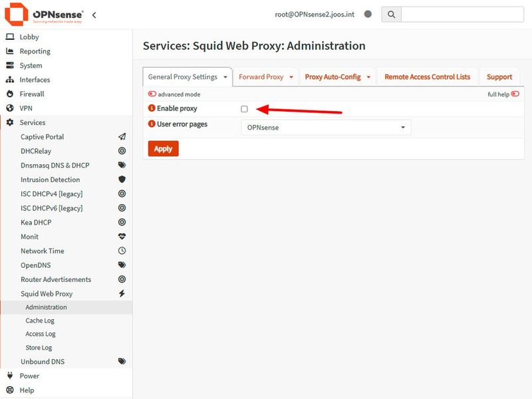The image size is (532, 399).
Task: Open the Cache Log page
Action: (x=40, y=321)
